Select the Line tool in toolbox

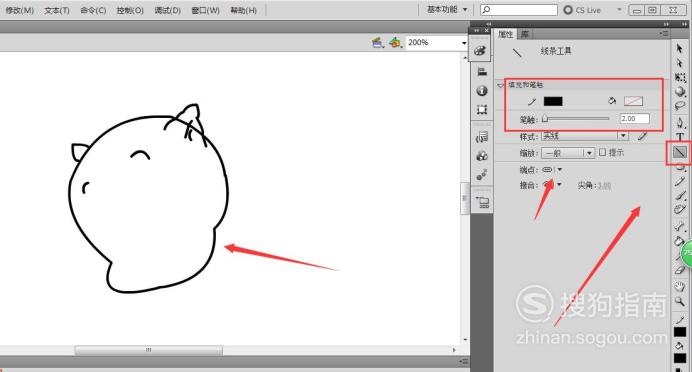[x=680, y=153]
